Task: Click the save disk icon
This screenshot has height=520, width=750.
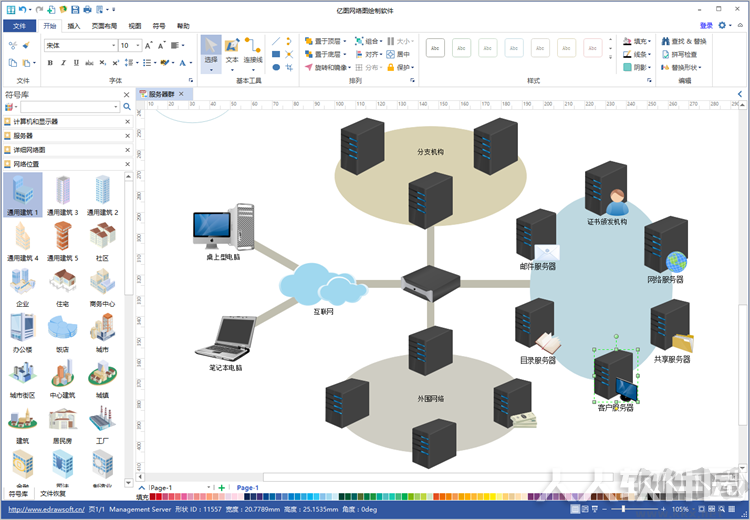Action: tap(75, 10)
